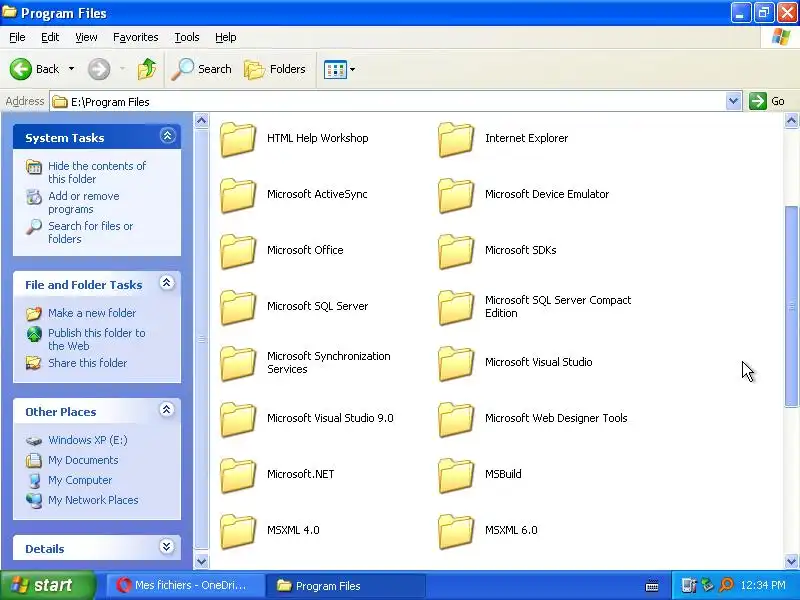Open the View menu
The height and width of the screenshot is (600, 800).
(86, 37)
